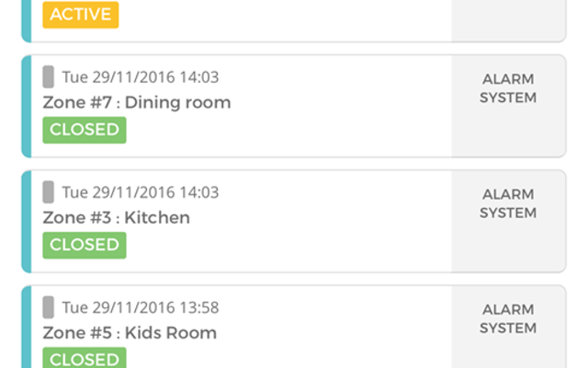Open the Zone #7 : Dining room event
The image size is (588, 368).
137,103
